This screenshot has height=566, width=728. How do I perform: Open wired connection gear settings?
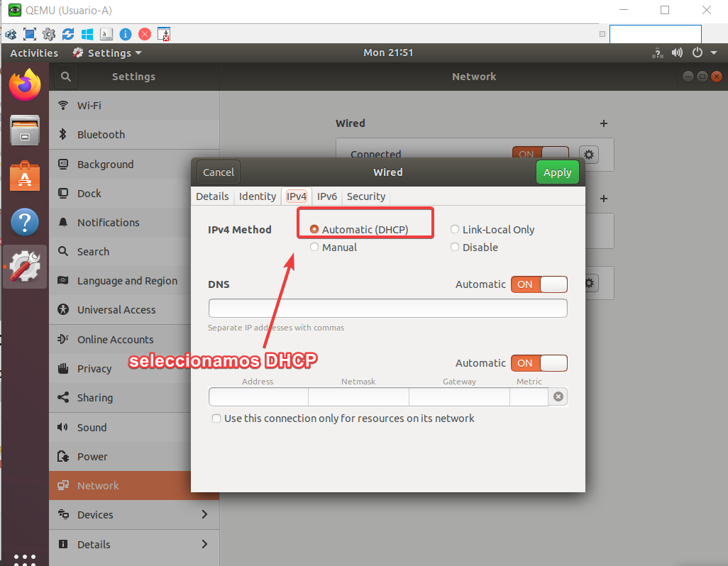(x=588, y=154)
